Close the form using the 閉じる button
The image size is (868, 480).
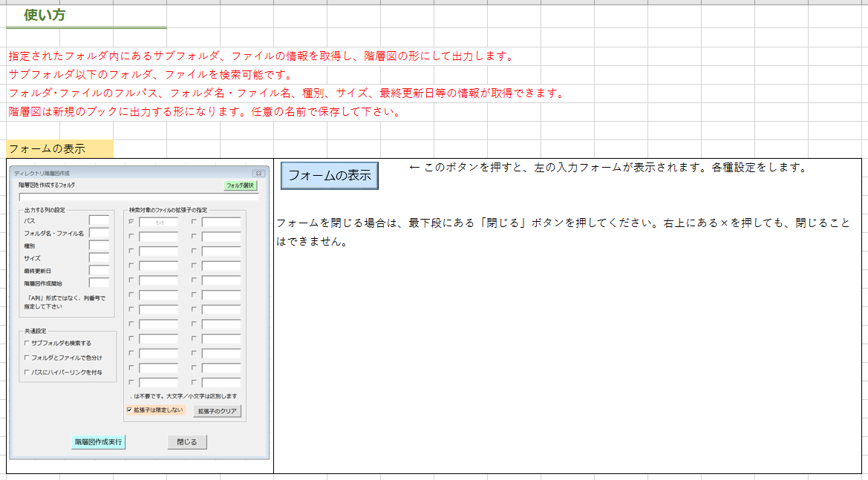[186, 441]
